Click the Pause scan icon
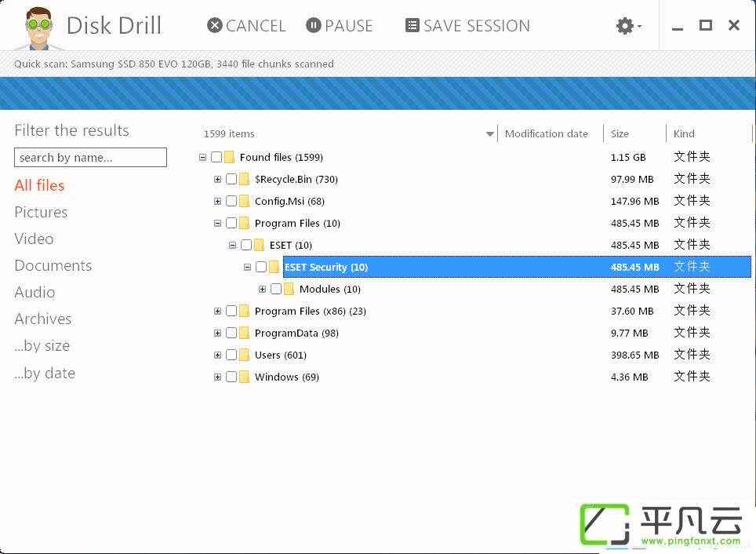The image size is (756, 554). click(314, 25)
